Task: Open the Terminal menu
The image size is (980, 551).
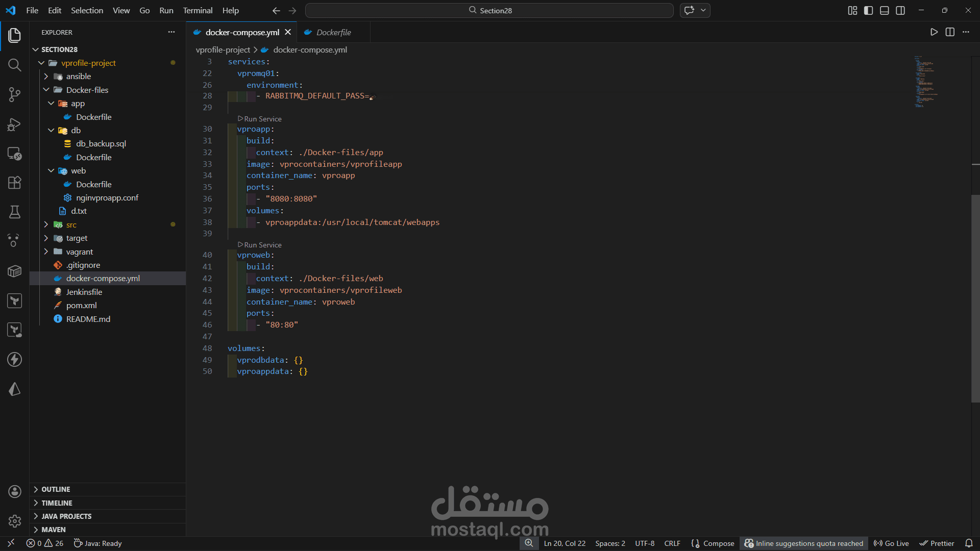Action: pyautogui.click(x=198, y=10)
